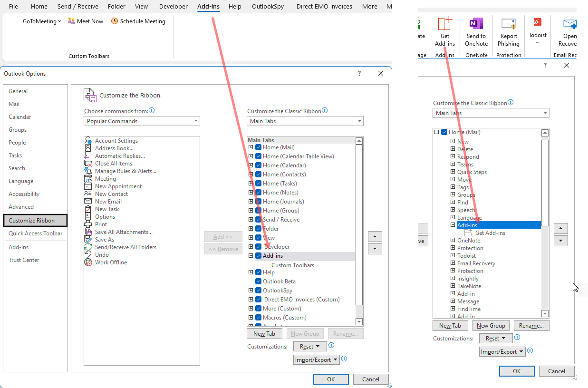Select Custom Toolbars group in tree
Image resolution: width=588 pixels, height=388 pixels.
293,265
